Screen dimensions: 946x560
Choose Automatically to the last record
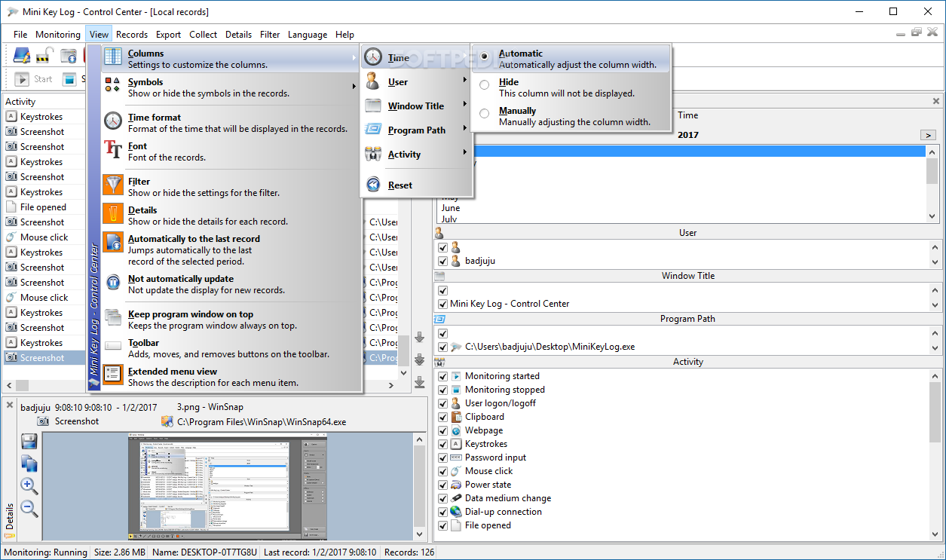tap(230, 249)
